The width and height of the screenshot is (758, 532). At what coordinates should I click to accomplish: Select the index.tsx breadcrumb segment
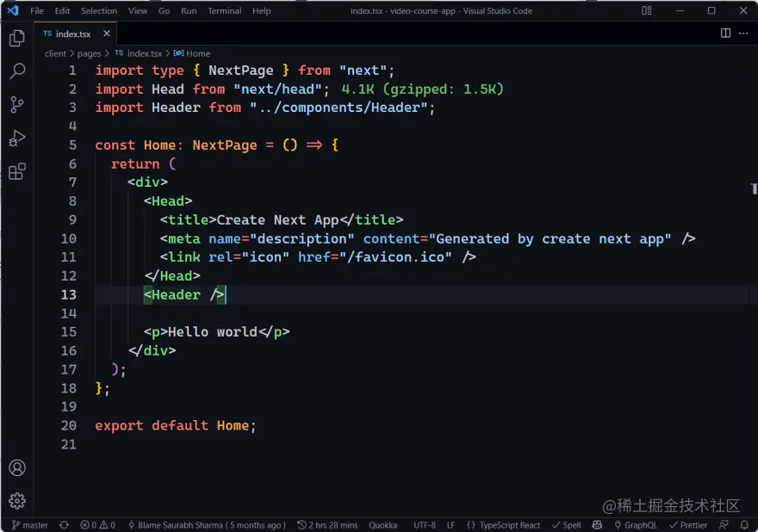pos(139,53)
